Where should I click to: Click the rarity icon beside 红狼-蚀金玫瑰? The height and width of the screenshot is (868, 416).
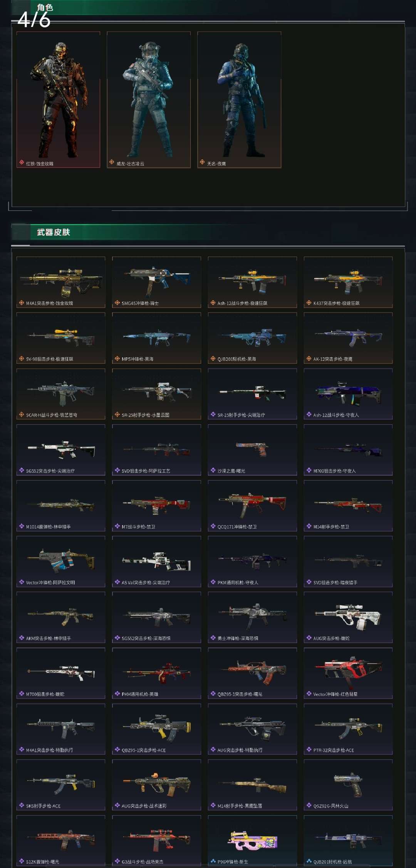[x=22, y=163]
